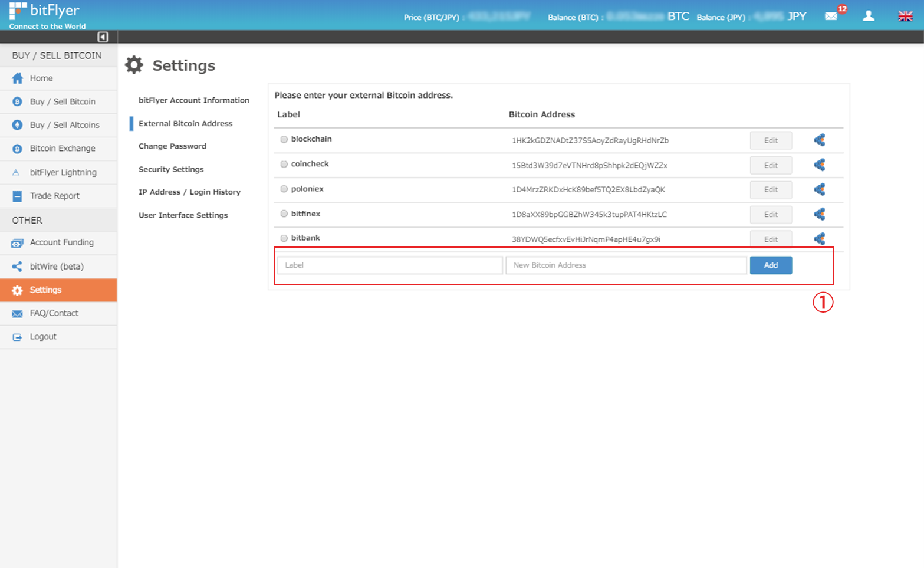Edit the bitbank address entry
The width and height of the screenshot is (924, 568).
pyautogui.click(x=771, y=239)
